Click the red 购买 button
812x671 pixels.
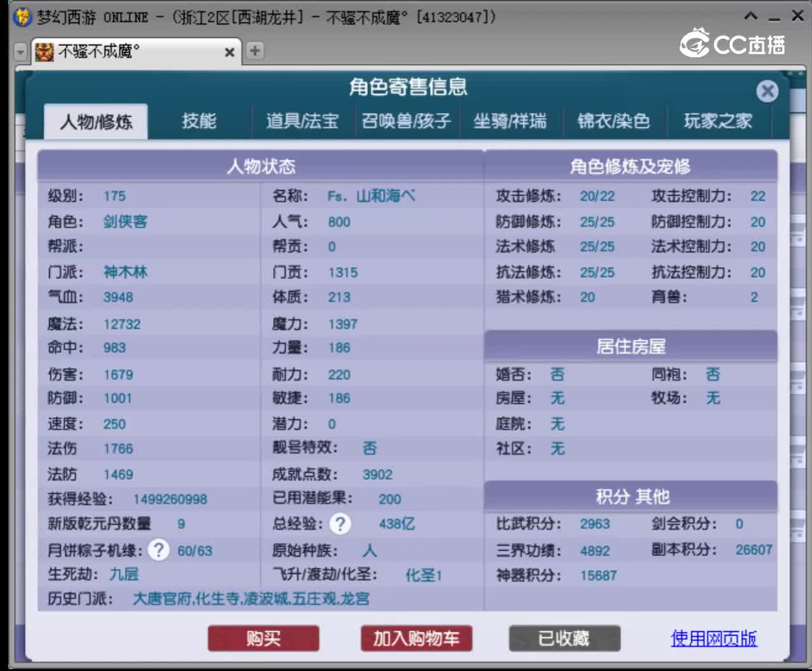tap(263, 638)
